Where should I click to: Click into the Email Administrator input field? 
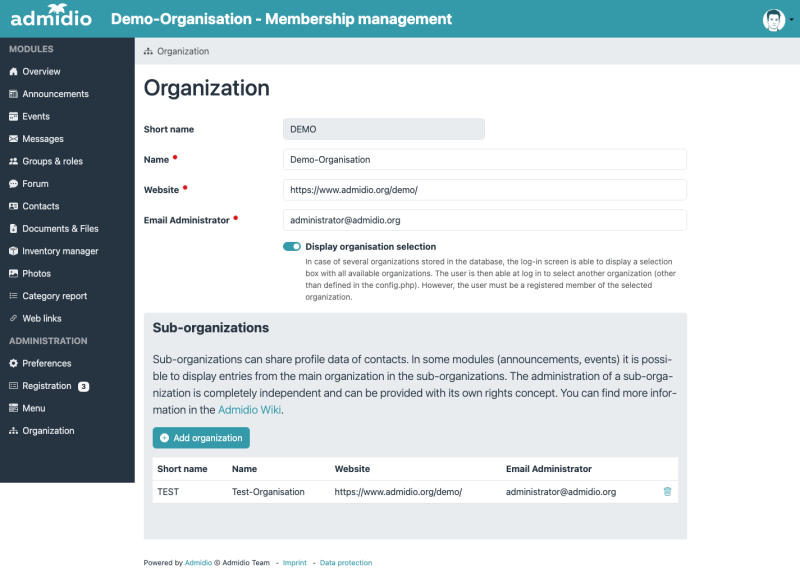[485, 220]
